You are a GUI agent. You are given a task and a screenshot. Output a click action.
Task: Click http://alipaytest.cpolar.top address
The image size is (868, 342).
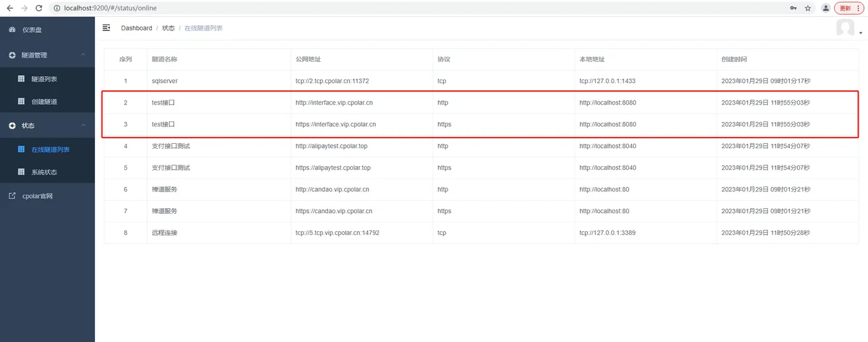click(x=332, y=146)
